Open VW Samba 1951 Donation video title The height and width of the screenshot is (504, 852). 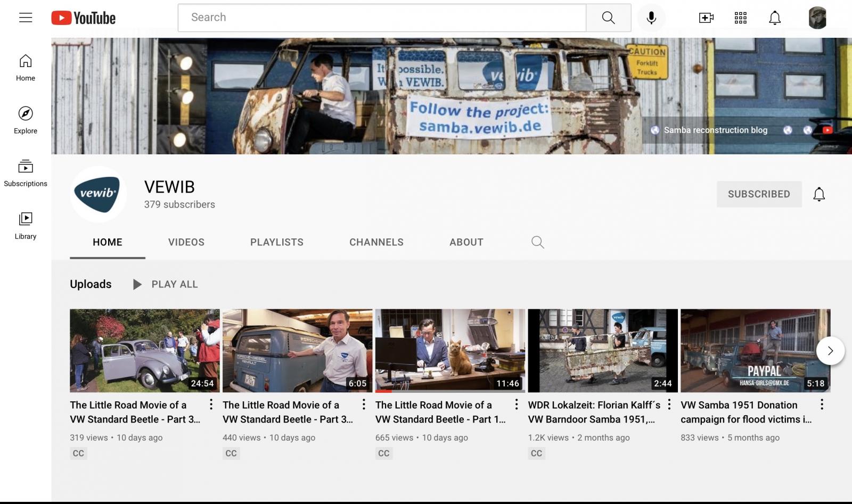tap(747, 412)
